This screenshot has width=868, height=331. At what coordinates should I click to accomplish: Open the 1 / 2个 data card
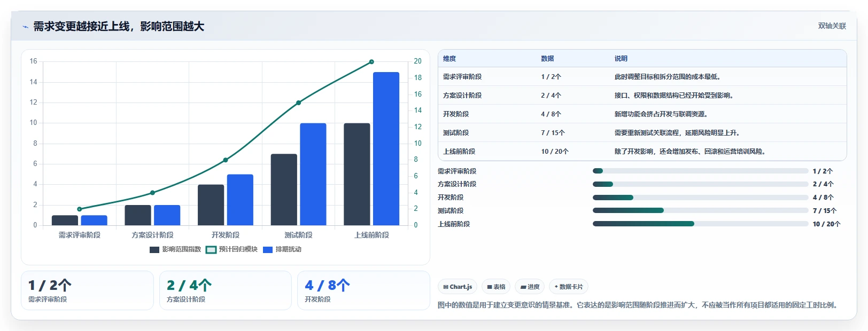click(x=87, y=290)
